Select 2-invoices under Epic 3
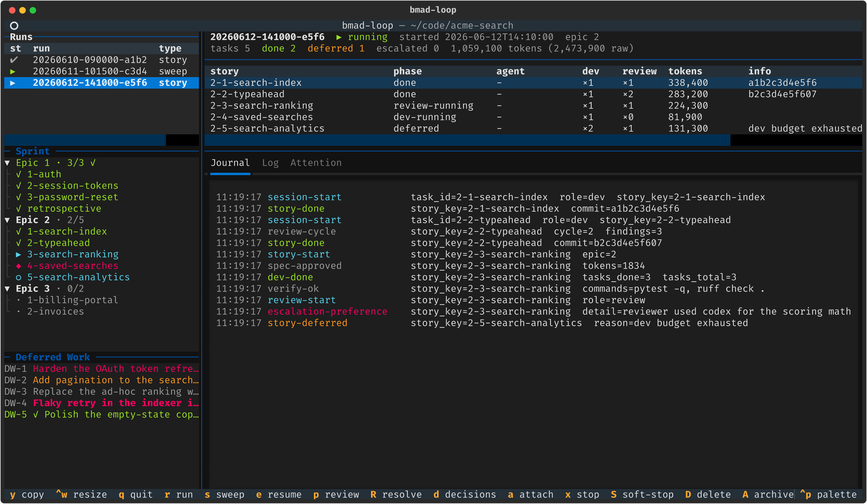Viewport: 867px width, 504px height. pyautogui.click(x=55, y=312)
